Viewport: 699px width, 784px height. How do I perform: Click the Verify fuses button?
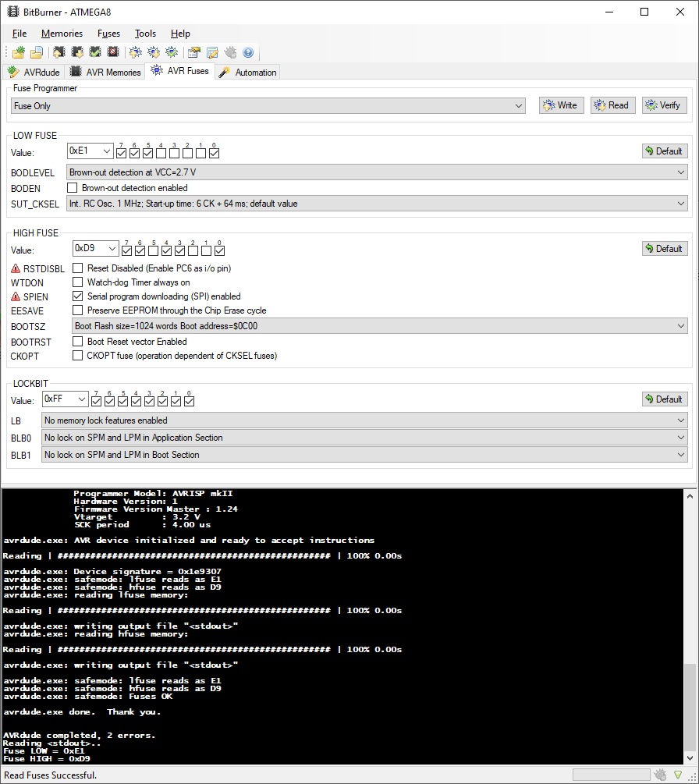(x=665, y=105)
